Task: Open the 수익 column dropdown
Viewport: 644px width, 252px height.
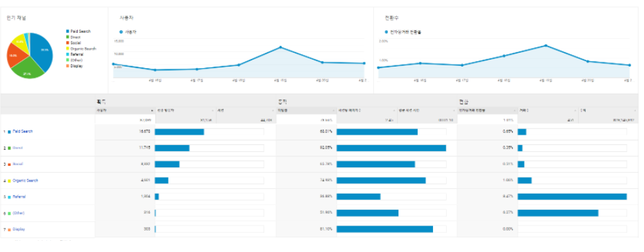Action: click(x=635, y=110)
